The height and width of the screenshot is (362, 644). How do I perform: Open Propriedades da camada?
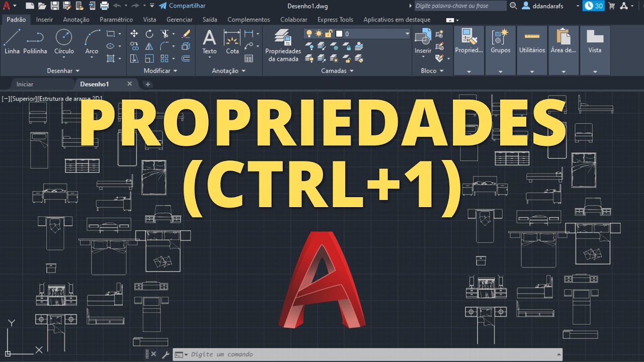point(283,45)
